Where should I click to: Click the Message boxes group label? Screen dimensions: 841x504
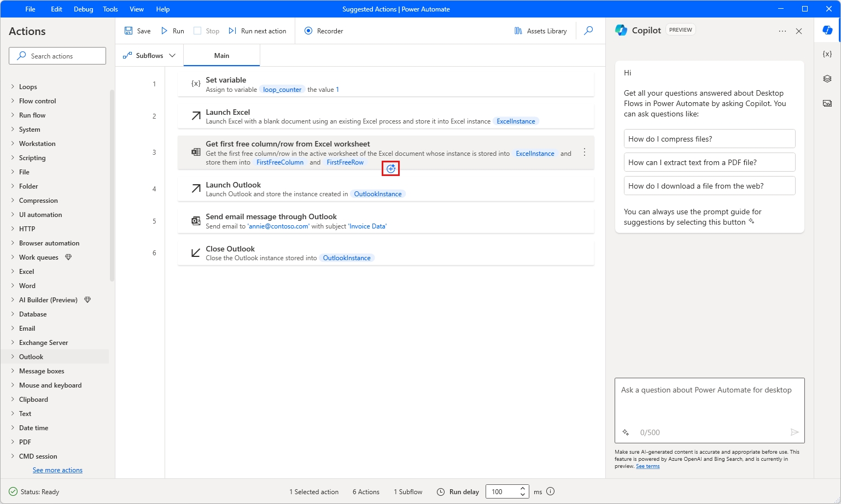42,371
